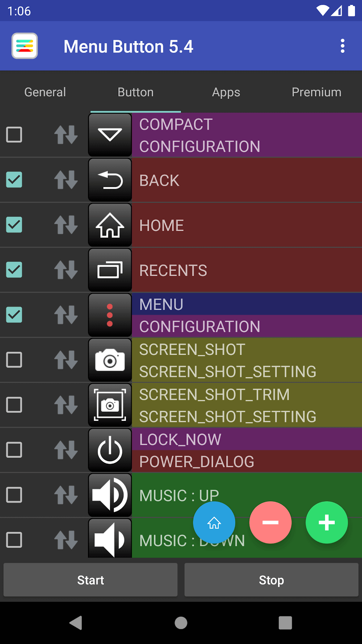Click the blue floating home button
Viewport: 362px width, 644px height.
click(214, 522)
